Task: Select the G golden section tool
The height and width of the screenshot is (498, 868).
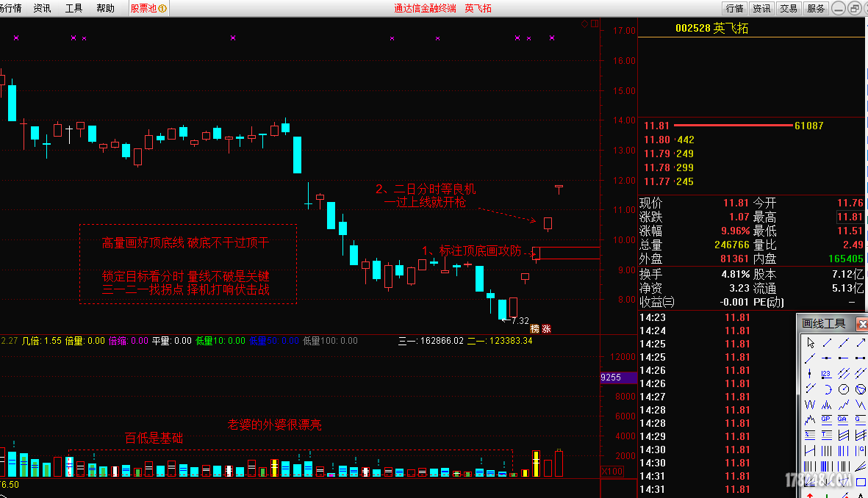Action: (861, 419)
